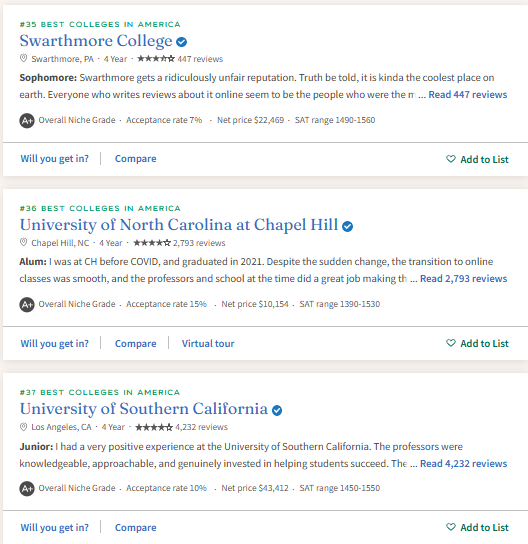Open University of Southern California title link
The image size is (528, 544).
coord(144,409)
